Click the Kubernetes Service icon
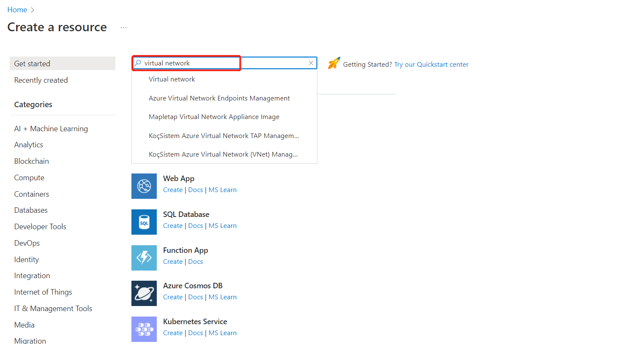Viewport: 644px width, 344px height. click(144, 329)
